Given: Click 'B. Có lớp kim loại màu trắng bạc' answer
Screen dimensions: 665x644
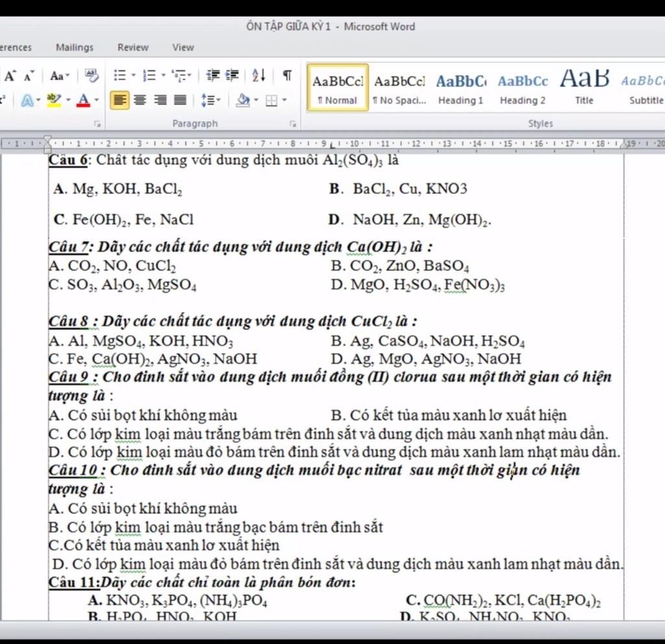Looking at the screenshot, I should coord(216,527).
